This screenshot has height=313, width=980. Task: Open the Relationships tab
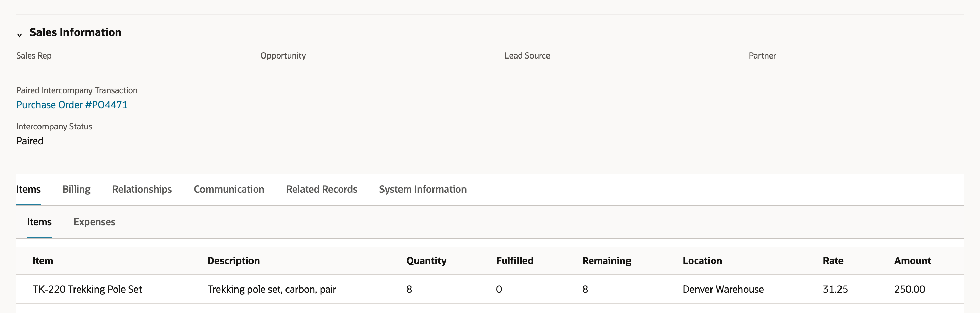(x=142, y=190)
